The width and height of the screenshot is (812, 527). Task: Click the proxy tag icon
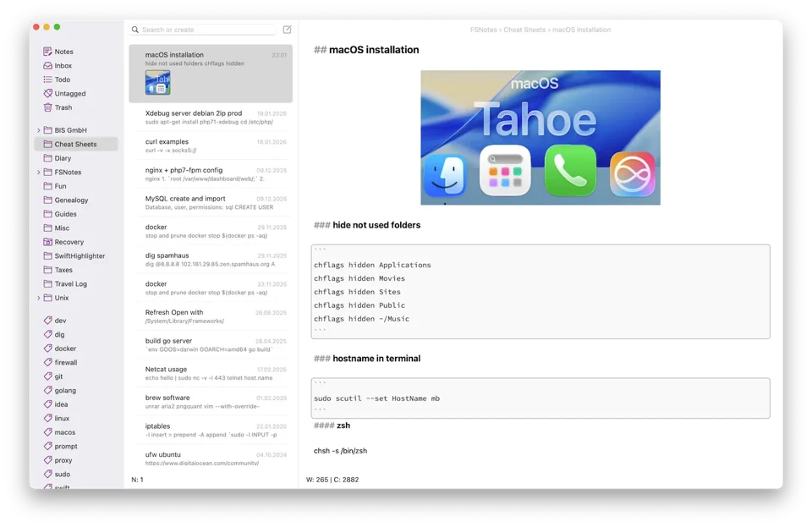47,460
